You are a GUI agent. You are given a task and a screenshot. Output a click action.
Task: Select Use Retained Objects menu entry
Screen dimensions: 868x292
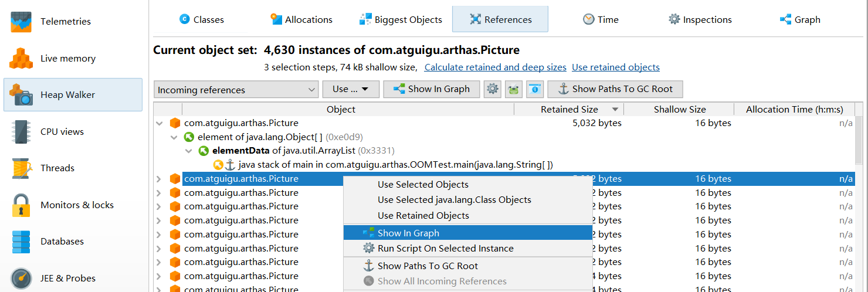click(423, 215)
